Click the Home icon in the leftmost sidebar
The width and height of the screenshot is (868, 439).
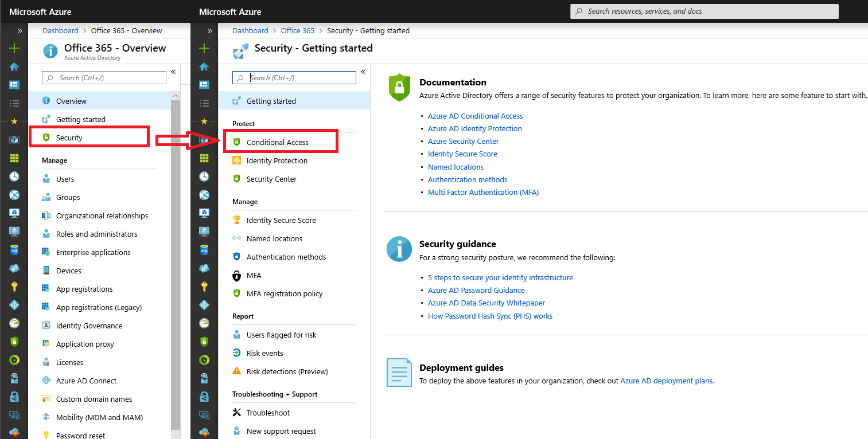click(14, 66)
